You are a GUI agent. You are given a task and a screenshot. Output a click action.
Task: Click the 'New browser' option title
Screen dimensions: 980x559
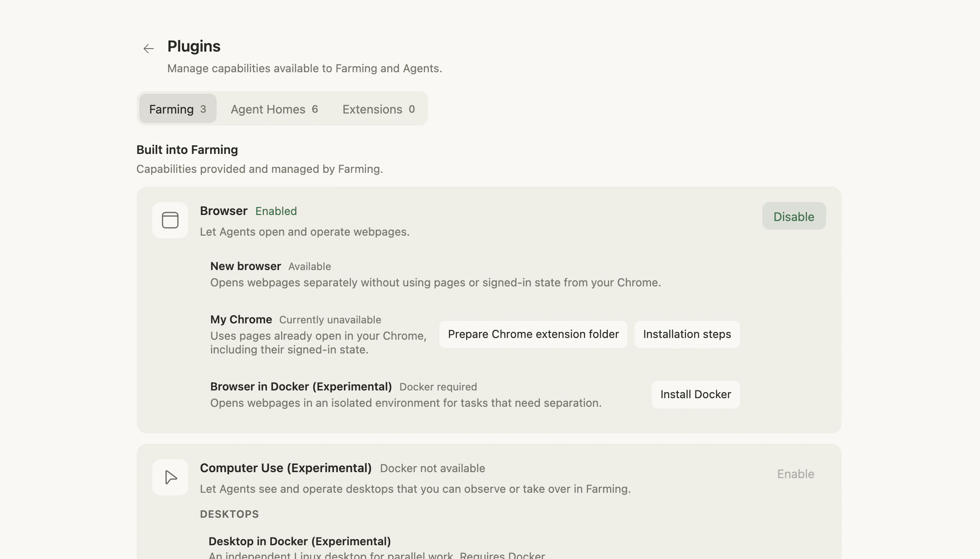coord(245,266)
